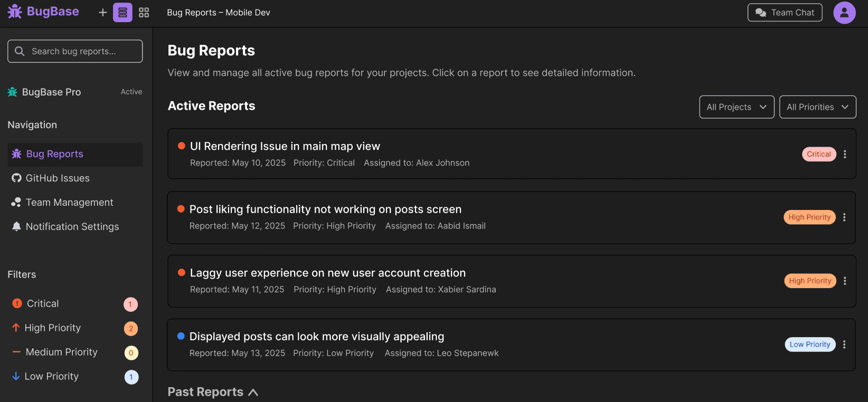Open Team Chat
Viewport: 868px width, 402px height.
[x=785, y=13]
